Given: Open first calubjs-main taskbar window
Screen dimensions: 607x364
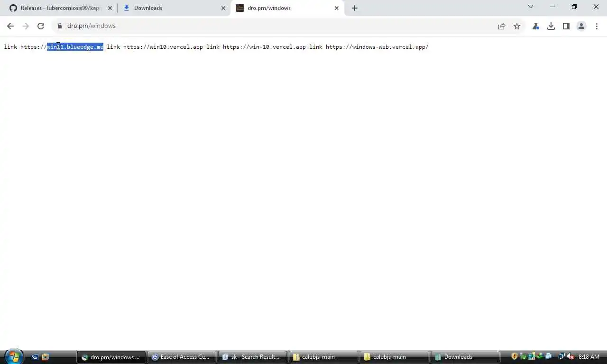Looking at the screenshot, I should 323,357.
